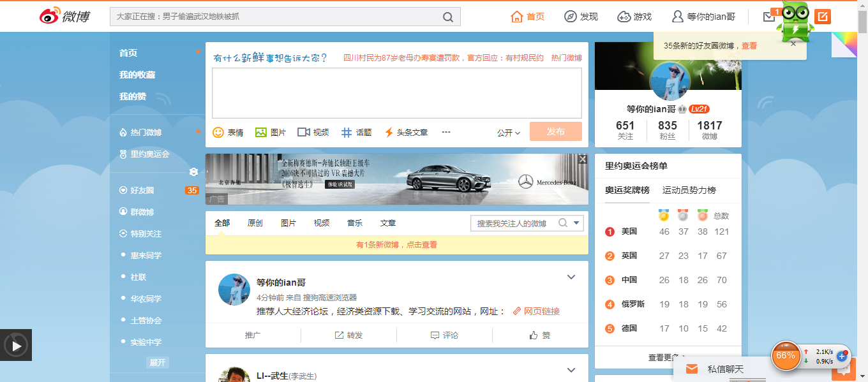This screenshot has height=382, width=868.
Task: Open 我的收藏 in sidebar
Action: pos(137,75)
